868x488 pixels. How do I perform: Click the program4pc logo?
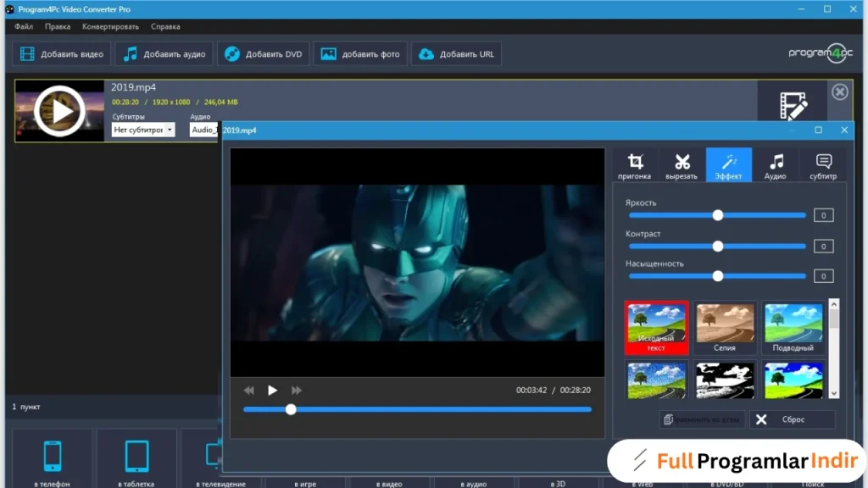tap(821, 53)
